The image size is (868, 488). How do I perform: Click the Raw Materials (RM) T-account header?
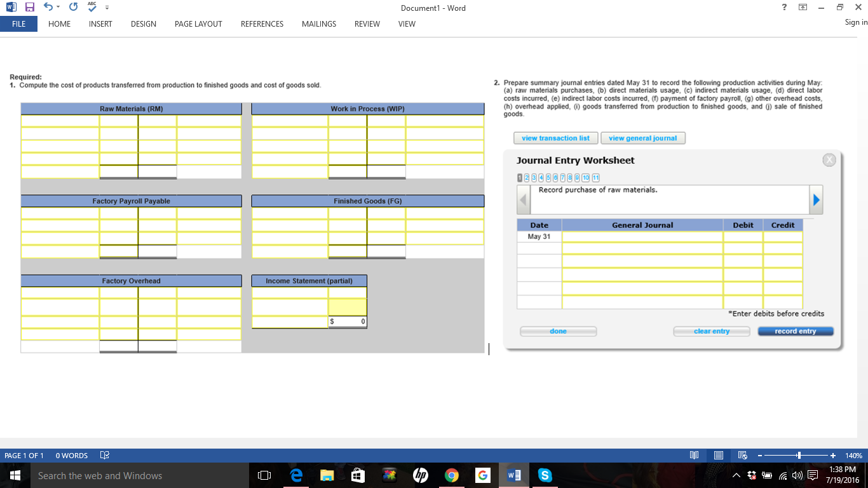click(x=131, y=109)
